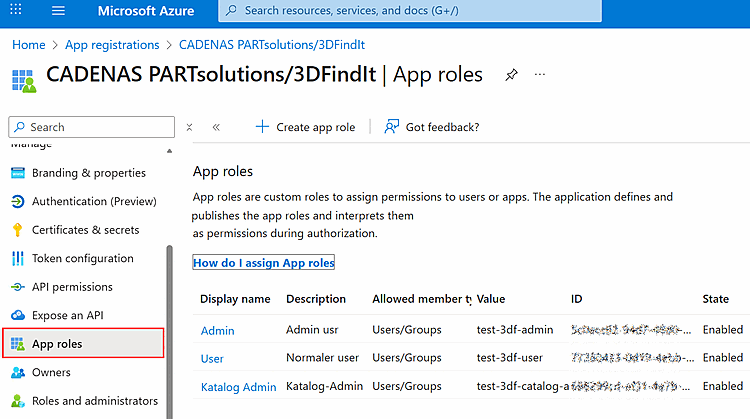Open Authentication (Preview)
Image resolution: width=750 pixels, height=419 pixels.
(94, 201)
